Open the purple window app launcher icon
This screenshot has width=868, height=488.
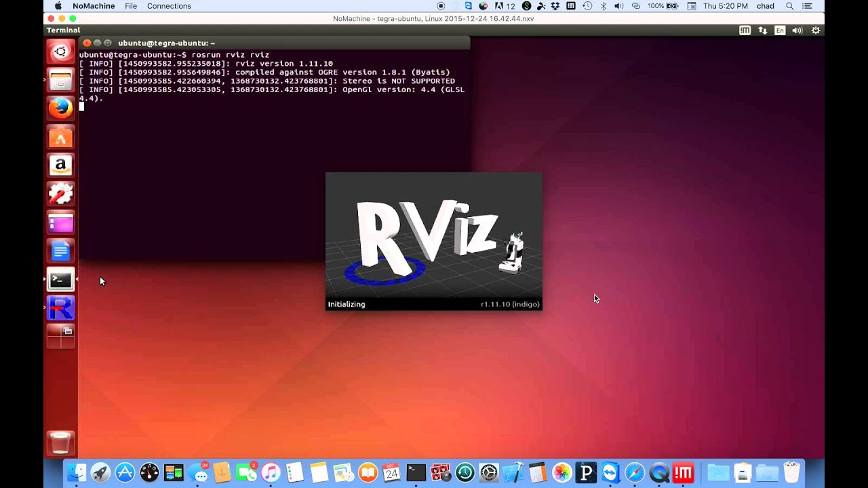tap(60, 222)
